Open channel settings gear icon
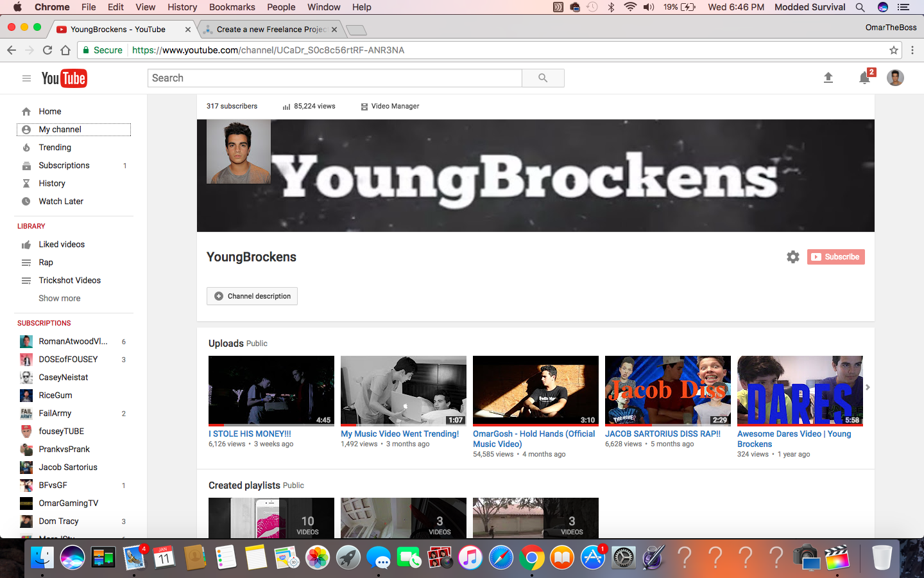Screen dimensions: 924x578 tap(793, 257)
